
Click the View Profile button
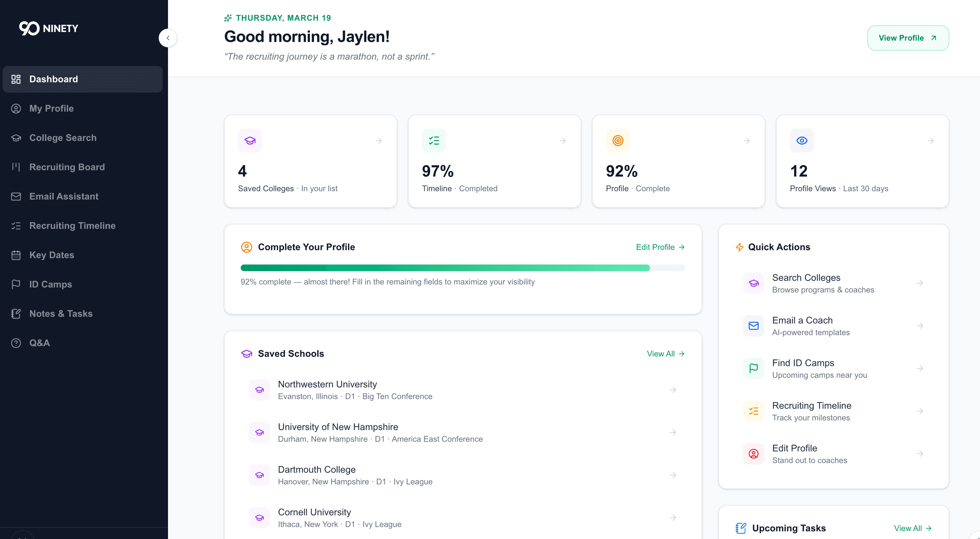pos(908,38)
